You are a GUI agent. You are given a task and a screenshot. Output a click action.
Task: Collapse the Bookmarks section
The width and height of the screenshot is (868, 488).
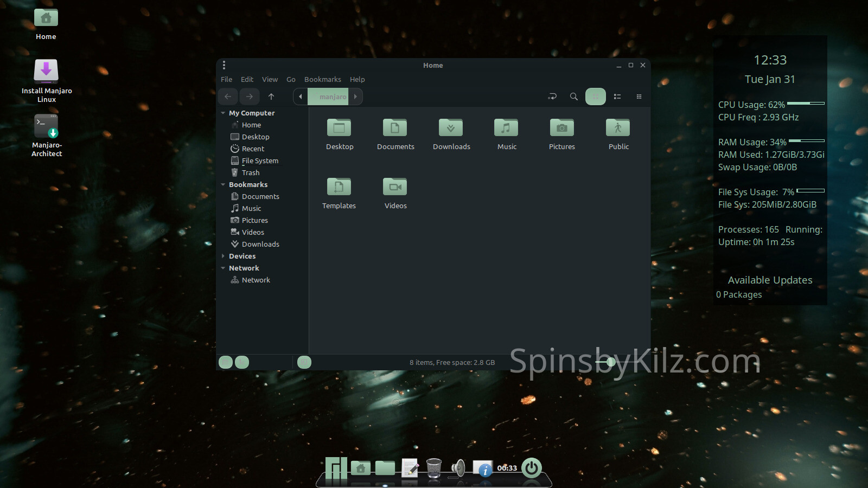tap(223, 184)
